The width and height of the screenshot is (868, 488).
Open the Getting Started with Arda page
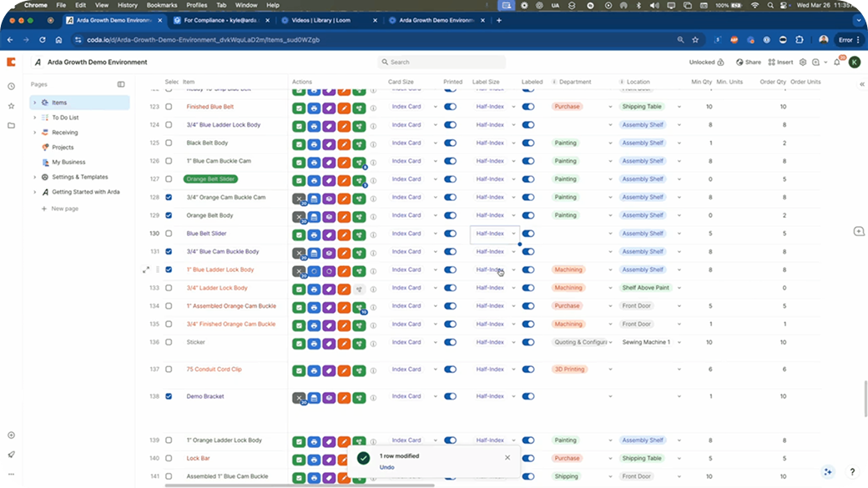coord(86,192)
